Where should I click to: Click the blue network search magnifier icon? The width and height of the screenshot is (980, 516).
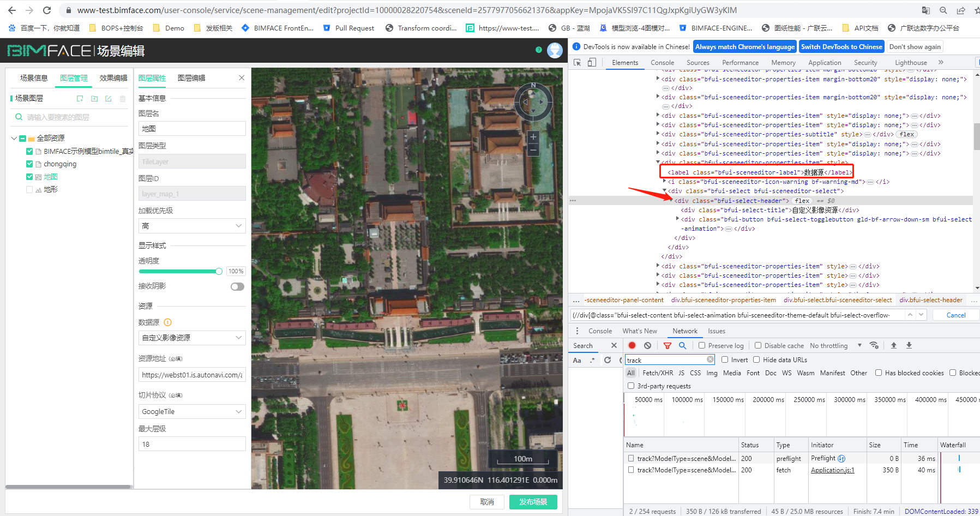(682, 345)
